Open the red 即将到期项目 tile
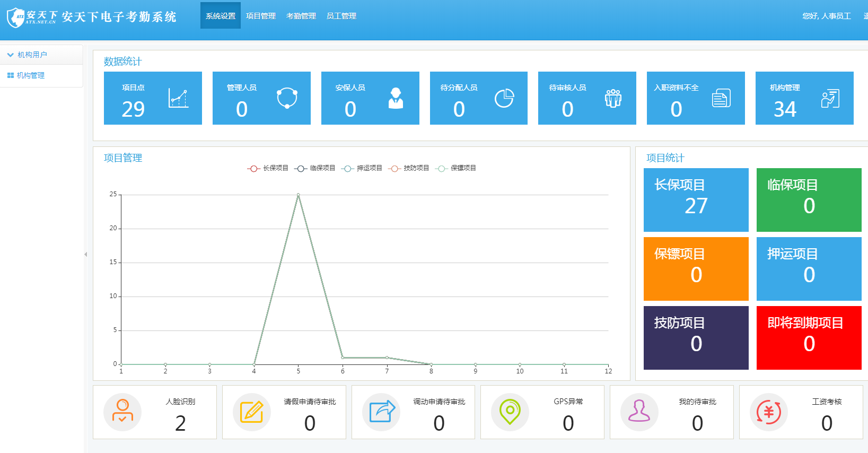Viewport: 868px width, 453px height. pyautogui.click(x=809, y=337)
